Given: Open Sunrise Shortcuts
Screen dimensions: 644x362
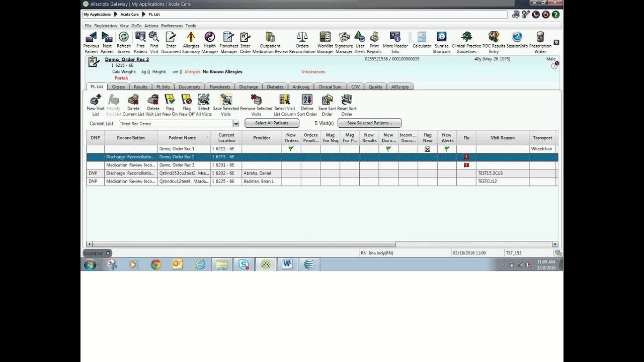Looking at the screenshot, I should click(442, 42).
